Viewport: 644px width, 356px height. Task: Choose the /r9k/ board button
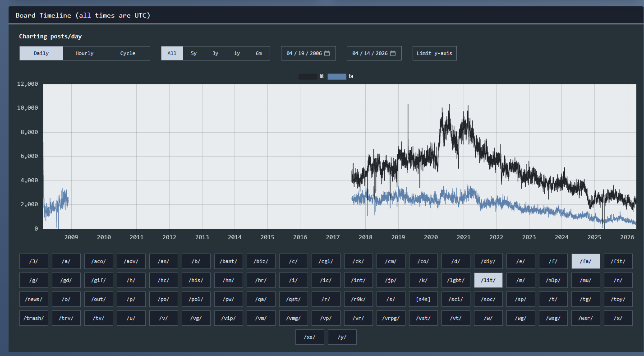tap(359, 299)
